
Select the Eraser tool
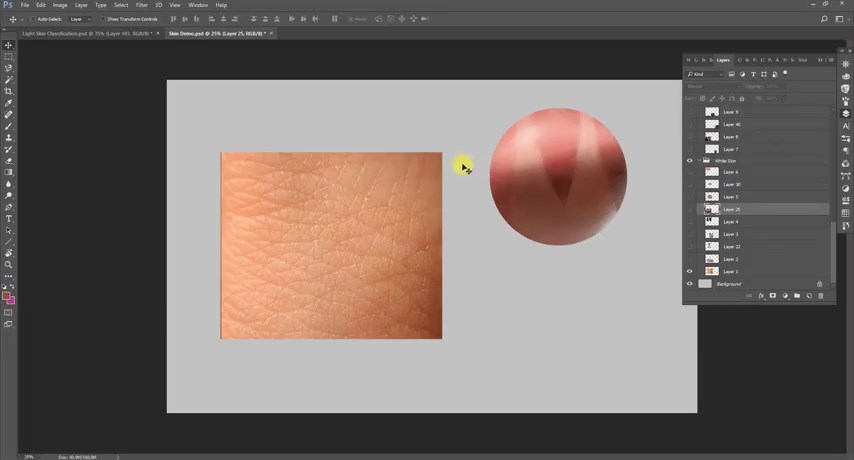(x=9, y=161)
